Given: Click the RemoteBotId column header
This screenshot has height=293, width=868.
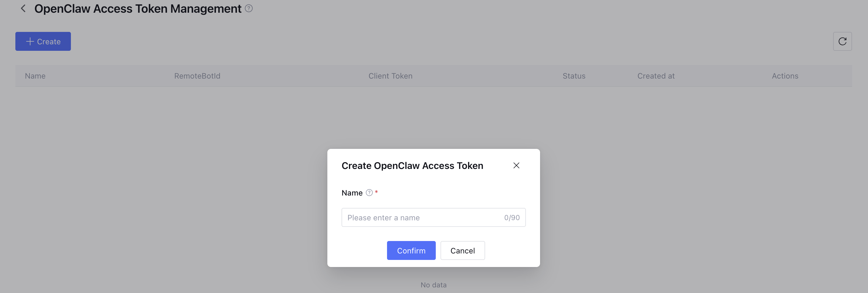Looking at the screenshot, I should coord(197,76).
